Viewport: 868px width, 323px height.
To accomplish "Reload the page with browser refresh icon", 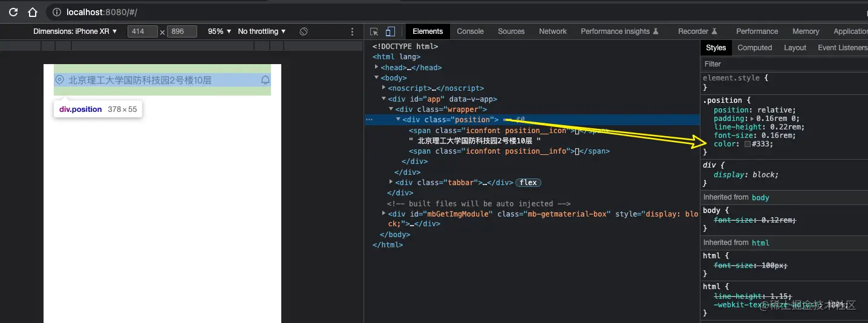I will point(13,12).
